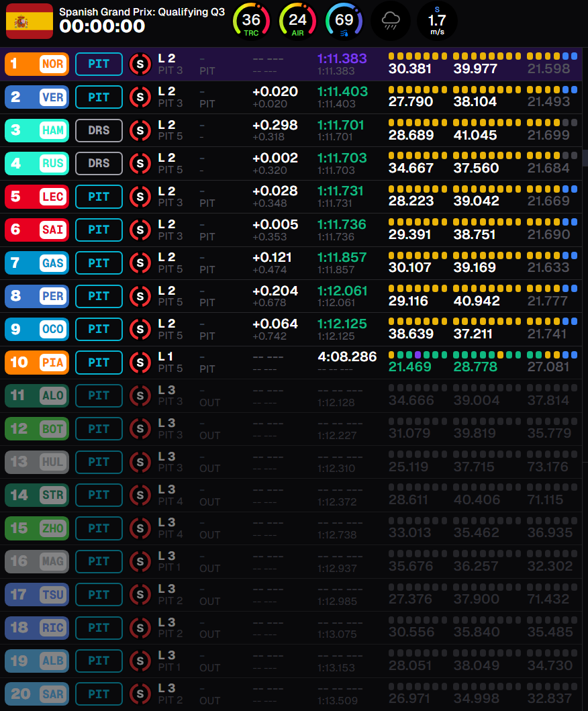Click RIC's best time 1:13.075
The image size is (588, 711).
(x=337, y=634)
